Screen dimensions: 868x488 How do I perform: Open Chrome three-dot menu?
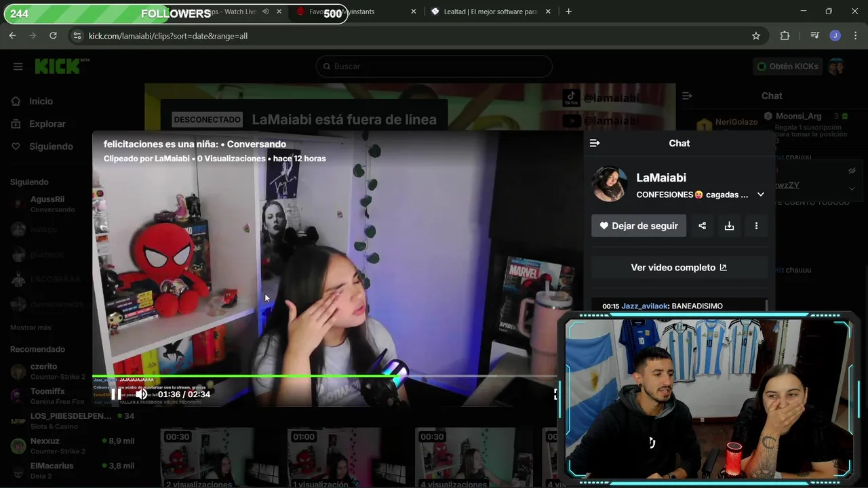tap(856, 36)
